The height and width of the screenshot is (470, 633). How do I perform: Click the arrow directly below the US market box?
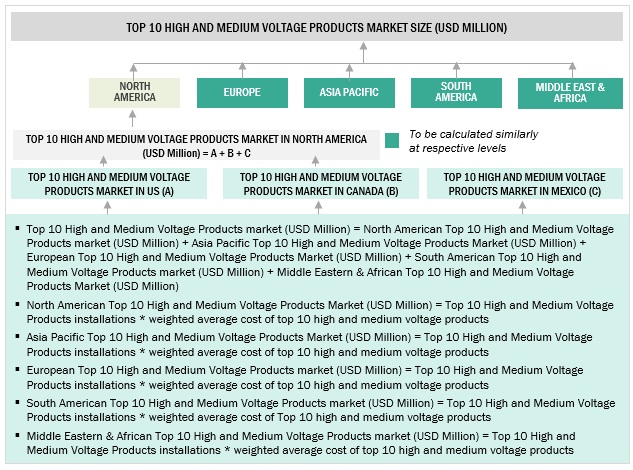(106, 206)
